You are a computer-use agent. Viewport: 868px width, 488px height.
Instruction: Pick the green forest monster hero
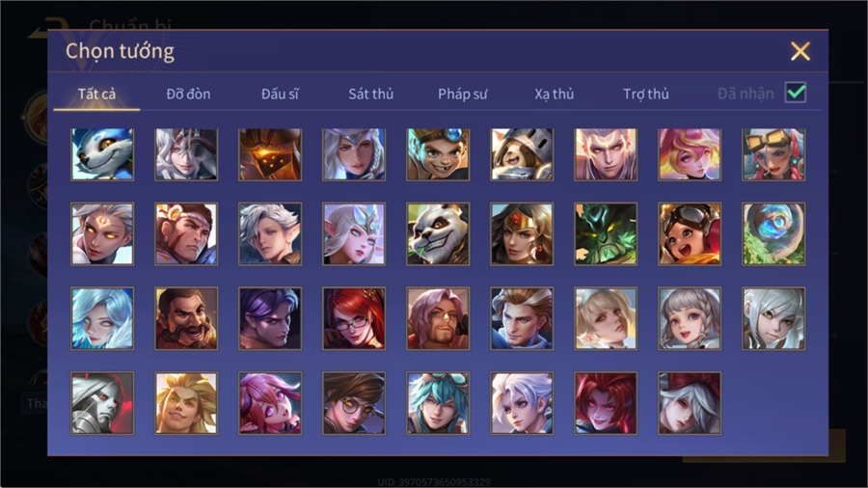tap(606, 233)
